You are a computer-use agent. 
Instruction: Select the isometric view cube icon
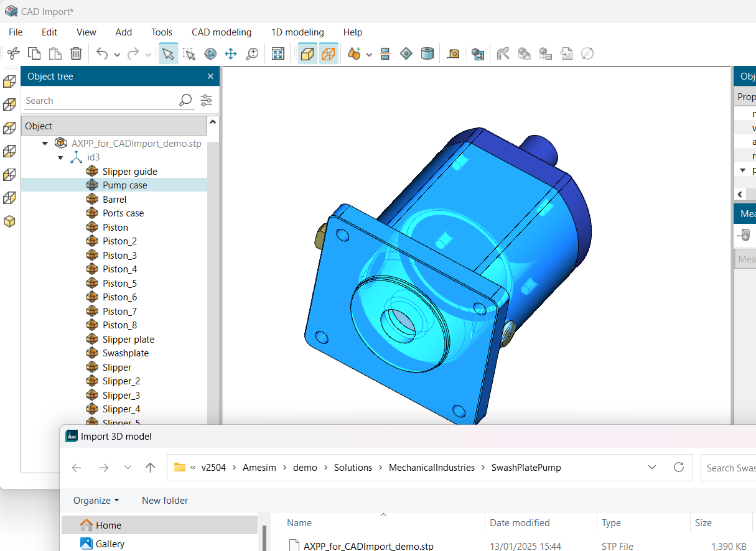coord(9,221)
